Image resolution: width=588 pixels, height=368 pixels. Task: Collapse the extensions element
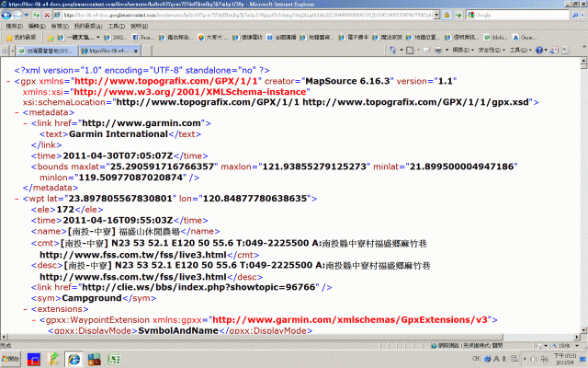click(x=25, y=309)
